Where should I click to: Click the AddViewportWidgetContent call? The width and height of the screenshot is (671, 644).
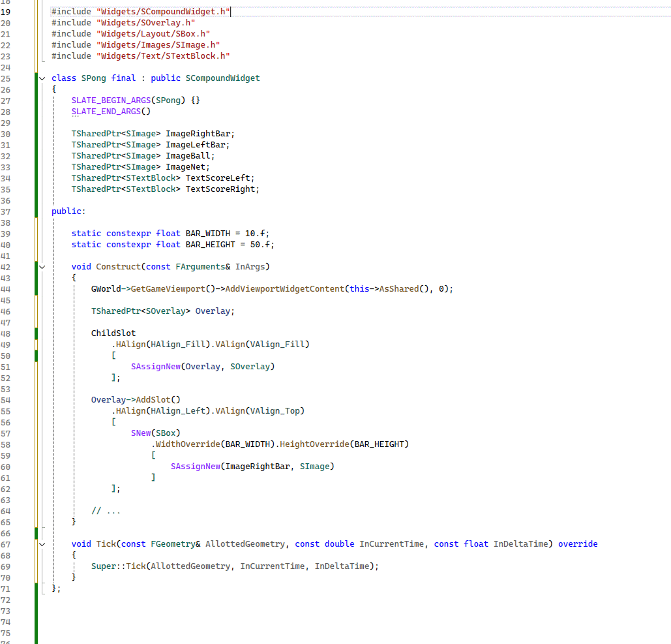click(x=284, y=289)
